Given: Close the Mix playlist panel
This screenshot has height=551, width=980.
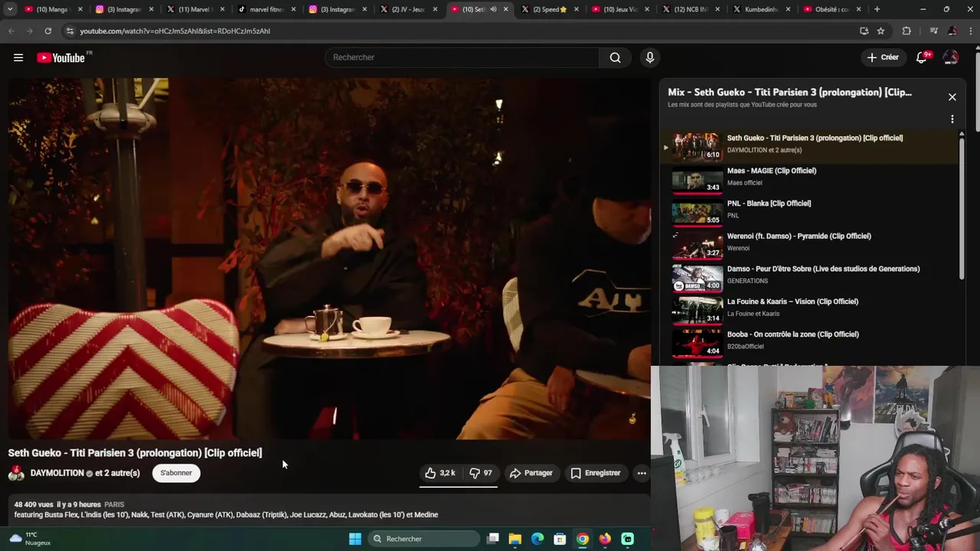Looking at the screenshot, I should pyautogui.click(x=952, y=97).
